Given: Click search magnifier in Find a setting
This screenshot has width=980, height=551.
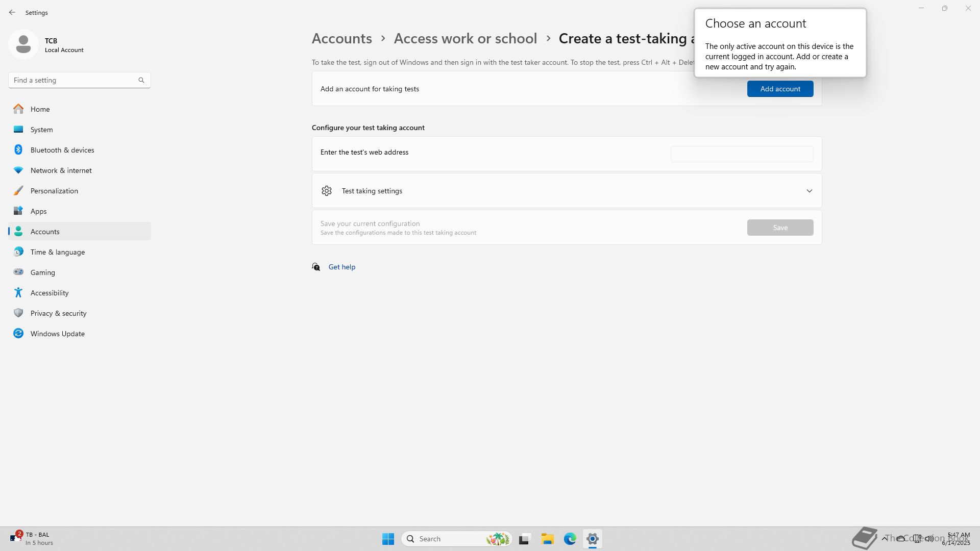Looking at the screenshot, I should tap(141, 80).
